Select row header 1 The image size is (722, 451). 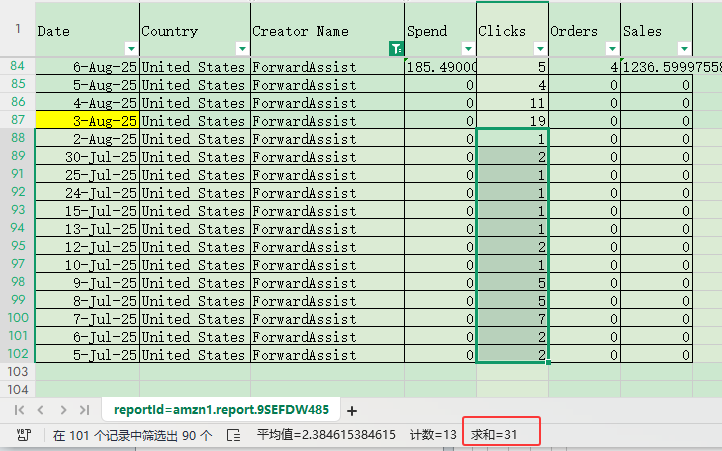click(x=17, y=29)
